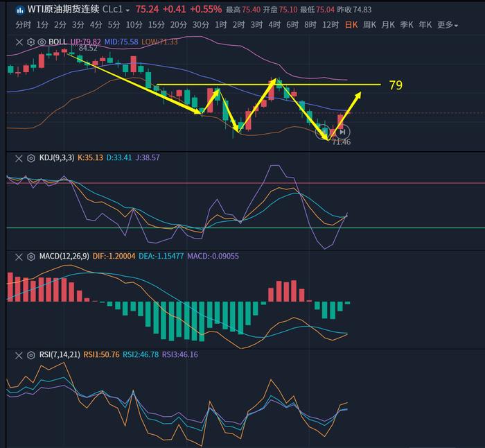485x448 pixels.
Task: Close the BOLL indicator with its X icon
Action: (19, 42)
